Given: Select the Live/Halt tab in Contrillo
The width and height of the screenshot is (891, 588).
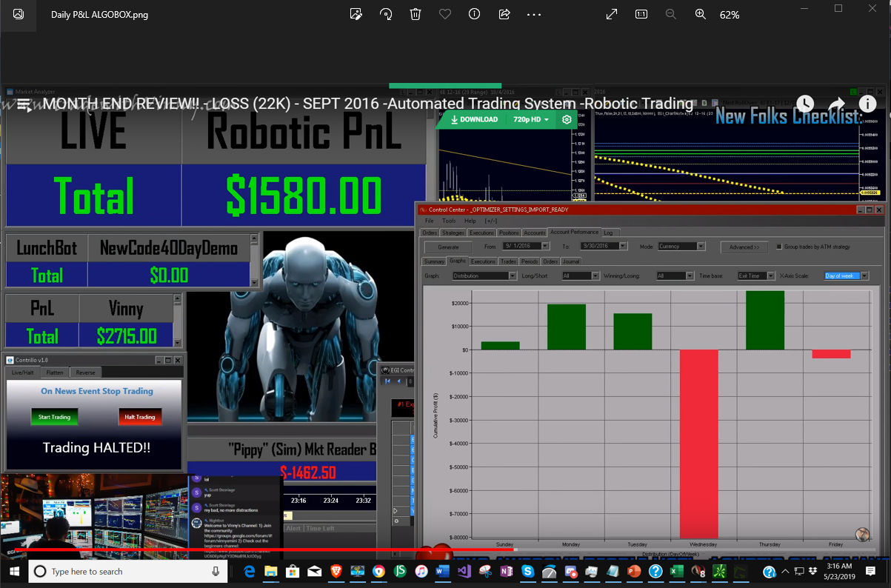Looking at the screenshot, I should [22, 372].
